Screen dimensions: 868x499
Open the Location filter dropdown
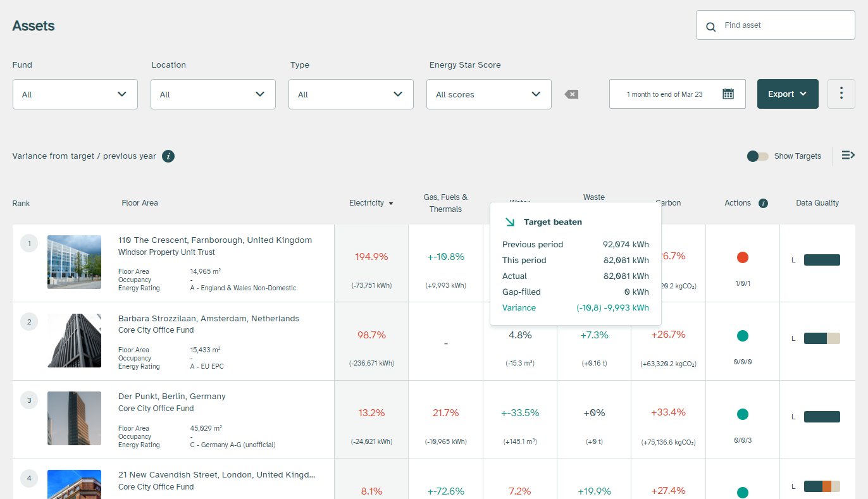(213, 94)
